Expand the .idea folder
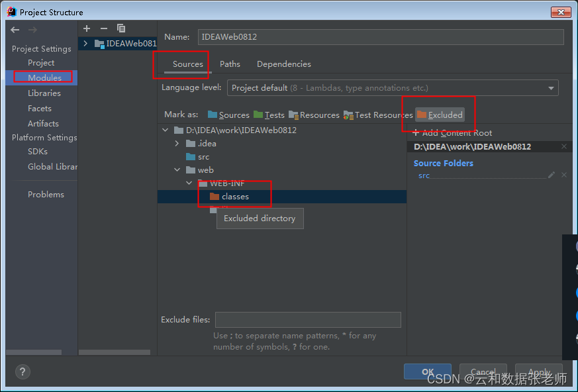Image resolution: width=578 pixels, height=392 pixels. point(177,144)
